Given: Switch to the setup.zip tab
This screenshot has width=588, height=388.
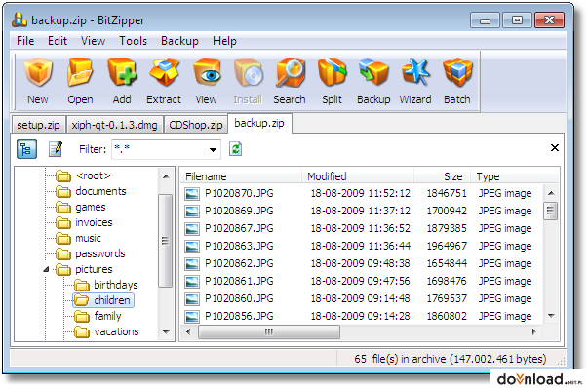Looking at the screenshot, I should click(x=38, y=125).
